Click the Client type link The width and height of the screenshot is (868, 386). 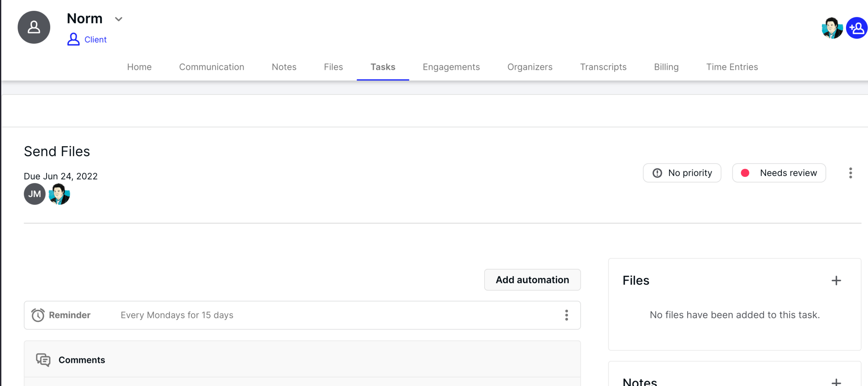[95, 40]
